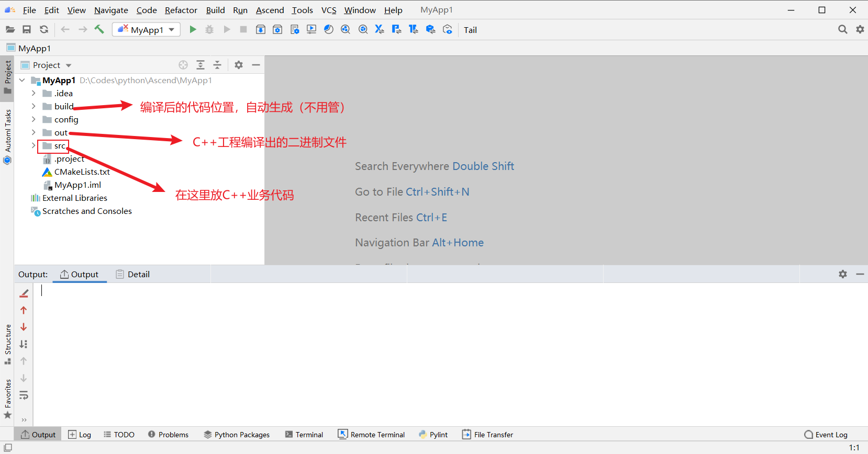Click the Debug bug icon
The height and width of the screenshot is (454, 868).
209,30
